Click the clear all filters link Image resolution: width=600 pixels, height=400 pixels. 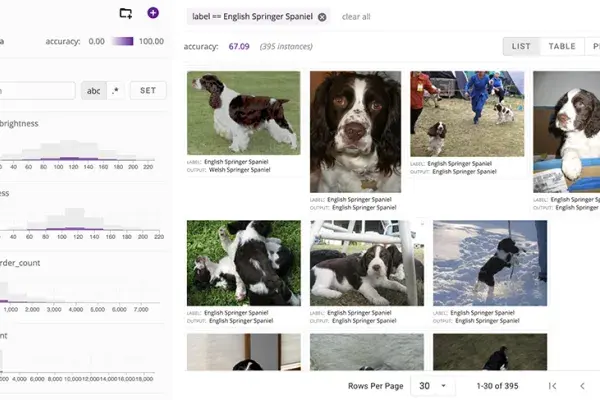pos(356,17)
